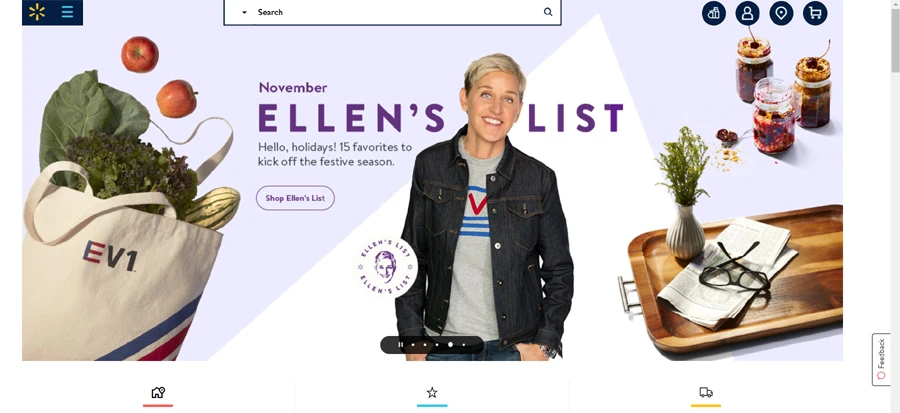Focus the Search input field
The width and height of the screenshot is (900, 413).
pyautogui.click(x=392, y=12)
